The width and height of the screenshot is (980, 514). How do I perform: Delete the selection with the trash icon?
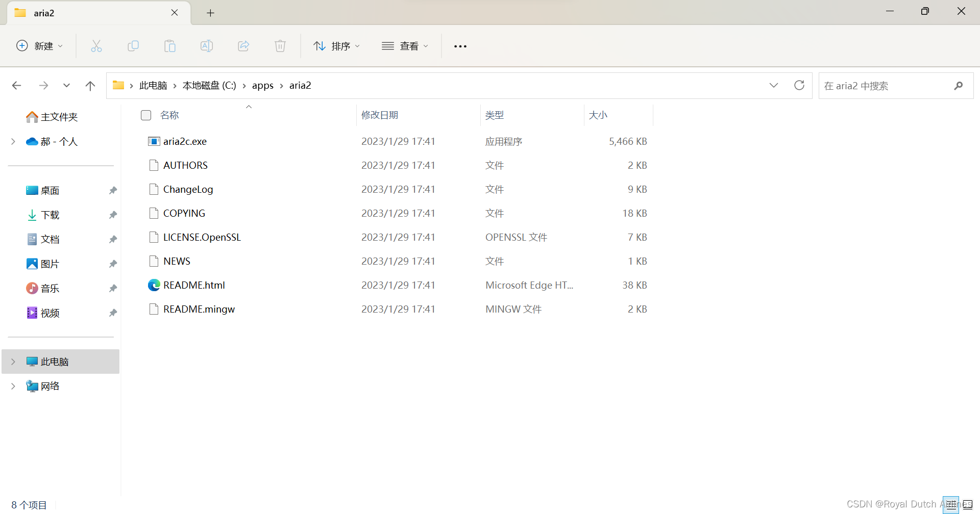[x=280, y=46]
